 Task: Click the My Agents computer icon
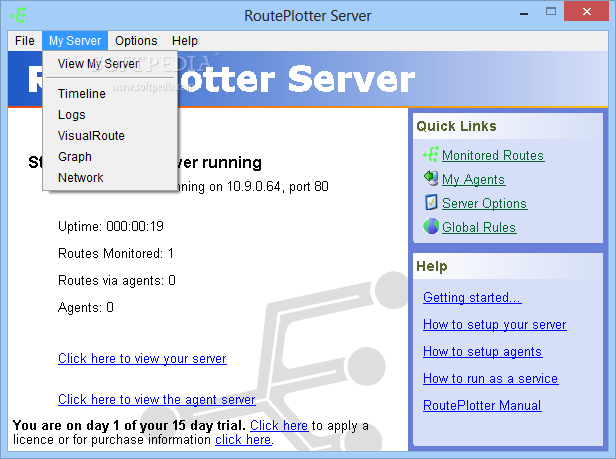(431, 178)
